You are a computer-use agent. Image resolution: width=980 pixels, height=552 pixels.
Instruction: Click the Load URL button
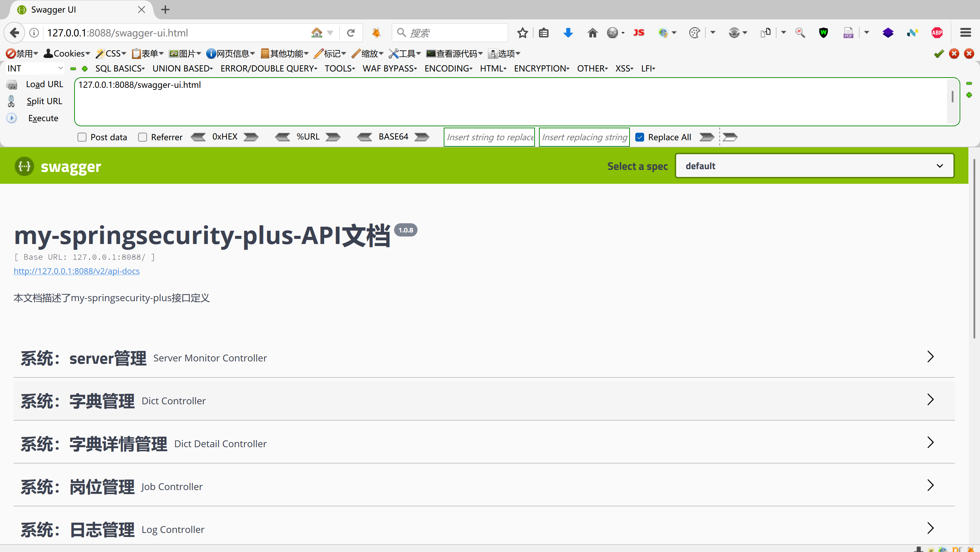(x=44, y=84)
